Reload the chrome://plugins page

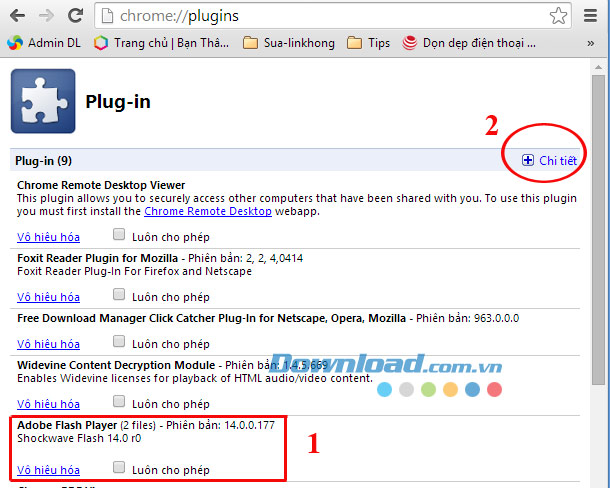coord(75,16)
